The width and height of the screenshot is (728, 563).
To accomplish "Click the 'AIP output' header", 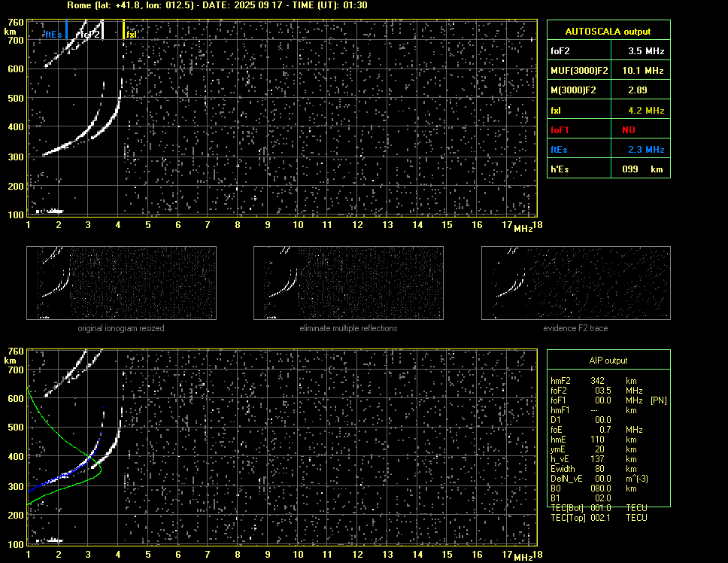I will click(608, 361).
